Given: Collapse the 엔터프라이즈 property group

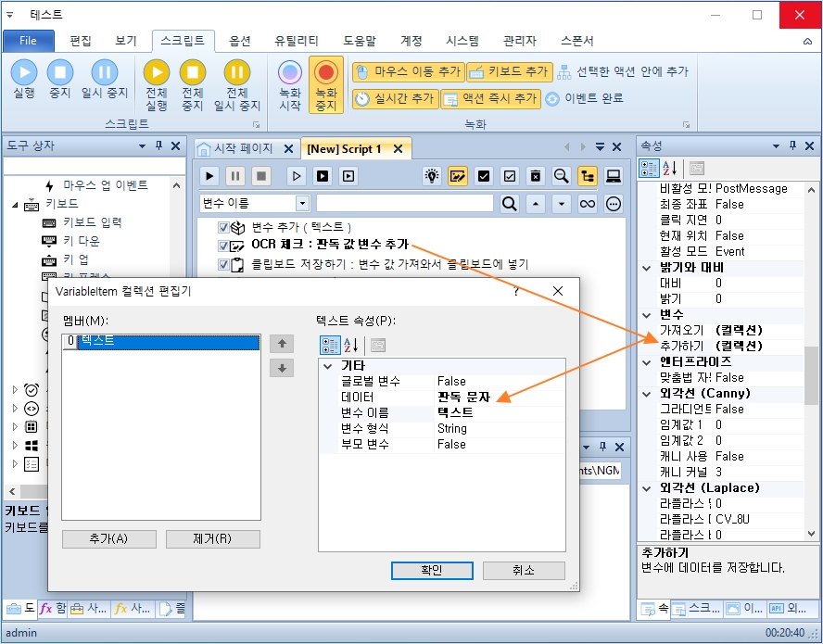Looking at the screenshot, I should pos(647,362).
